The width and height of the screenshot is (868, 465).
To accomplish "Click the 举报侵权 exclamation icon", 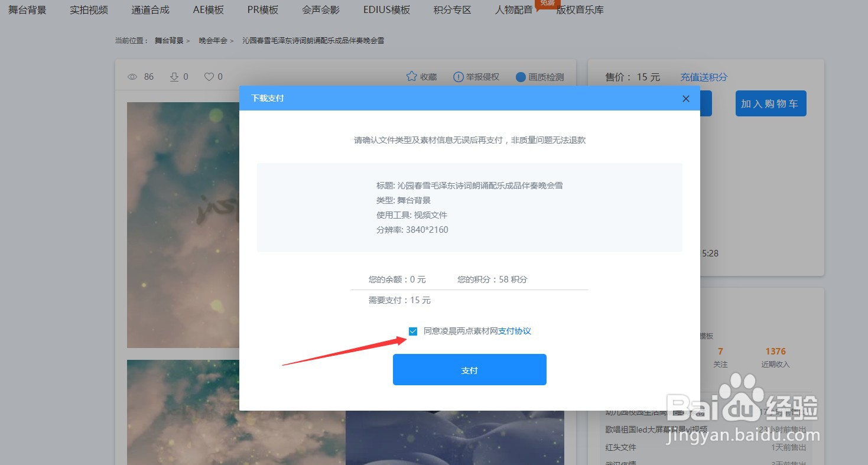I will pyautogui.click(x=458, y=77).
